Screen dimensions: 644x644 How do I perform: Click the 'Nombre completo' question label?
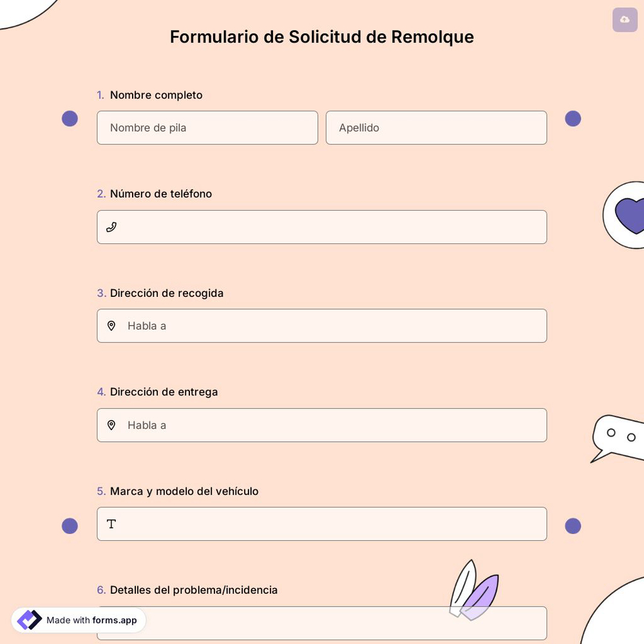[x=155, y=95]
